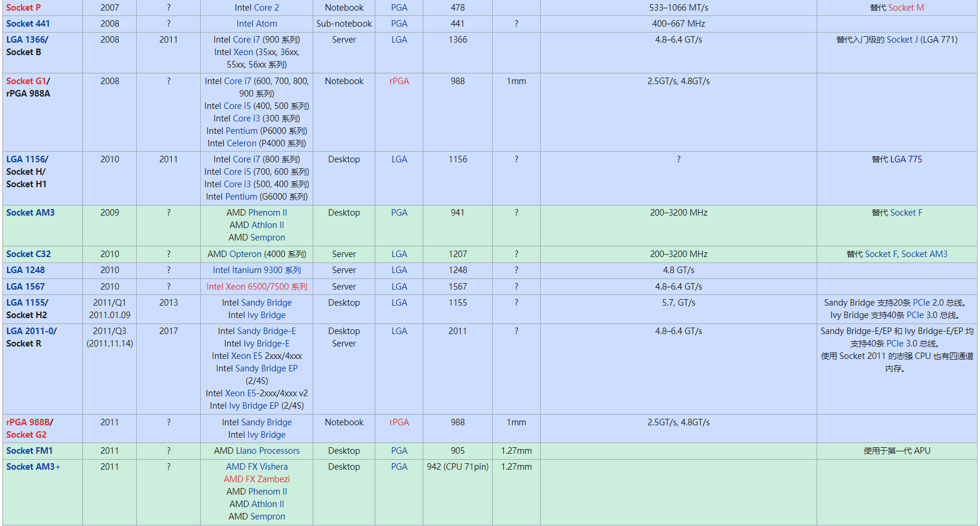The width and height of the screenshot is (980, 526).
Task: Open the Llano Processors link
Action: (268, 451)
